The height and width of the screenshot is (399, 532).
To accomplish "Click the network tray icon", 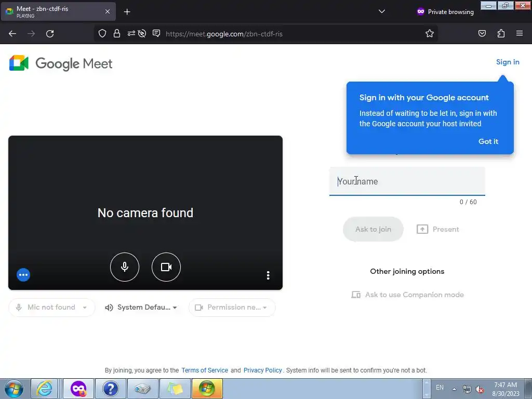I will (467, 389).
